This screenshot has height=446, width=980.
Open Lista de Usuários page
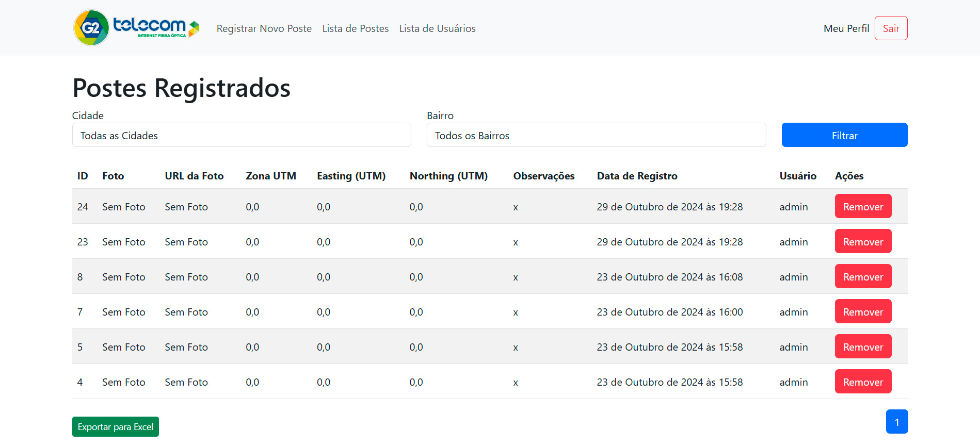point(438,28)
